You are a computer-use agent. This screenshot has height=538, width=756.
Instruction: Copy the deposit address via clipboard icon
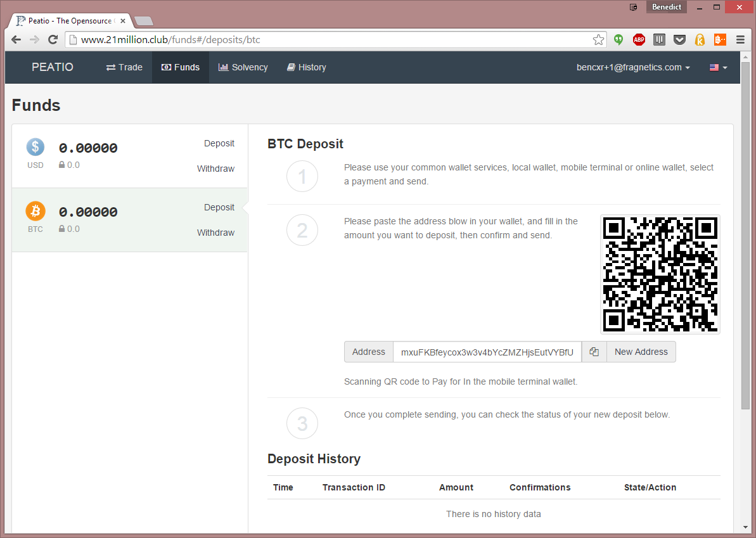pos(594,352)
